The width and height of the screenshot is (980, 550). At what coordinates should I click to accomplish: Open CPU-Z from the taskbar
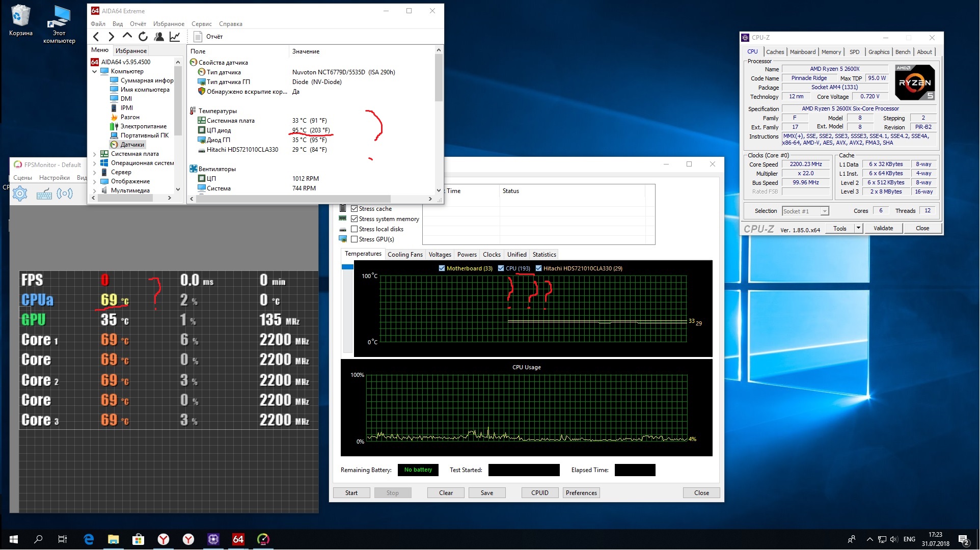pyautogui.click(x=213, y=539)
